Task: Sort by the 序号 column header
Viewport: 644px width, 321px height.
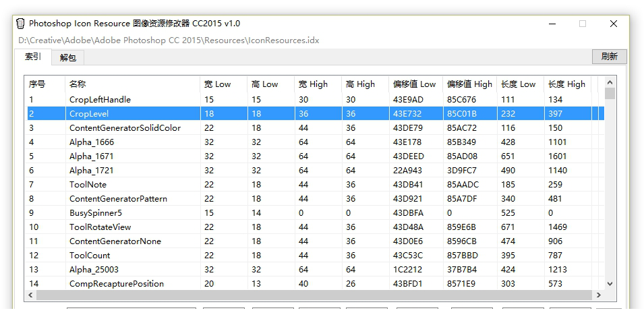Action: pos(45,84)
